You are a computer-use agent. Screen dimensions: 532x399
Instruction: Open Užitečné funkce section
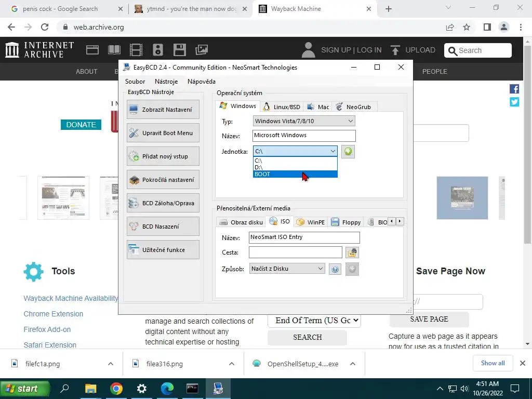pyautogui.click(x=163, y=250)
